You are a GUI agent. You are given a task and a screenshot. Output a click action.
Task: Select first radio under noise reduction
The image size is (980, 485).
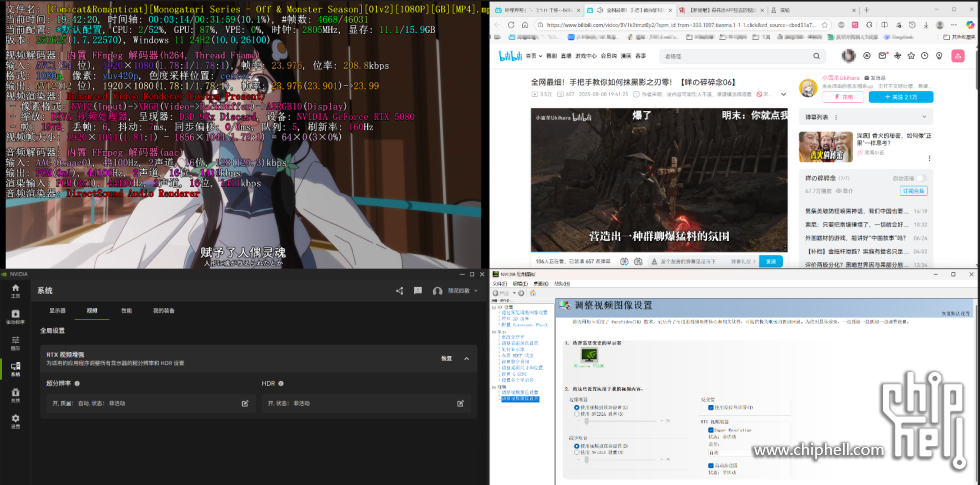[577, 446]
